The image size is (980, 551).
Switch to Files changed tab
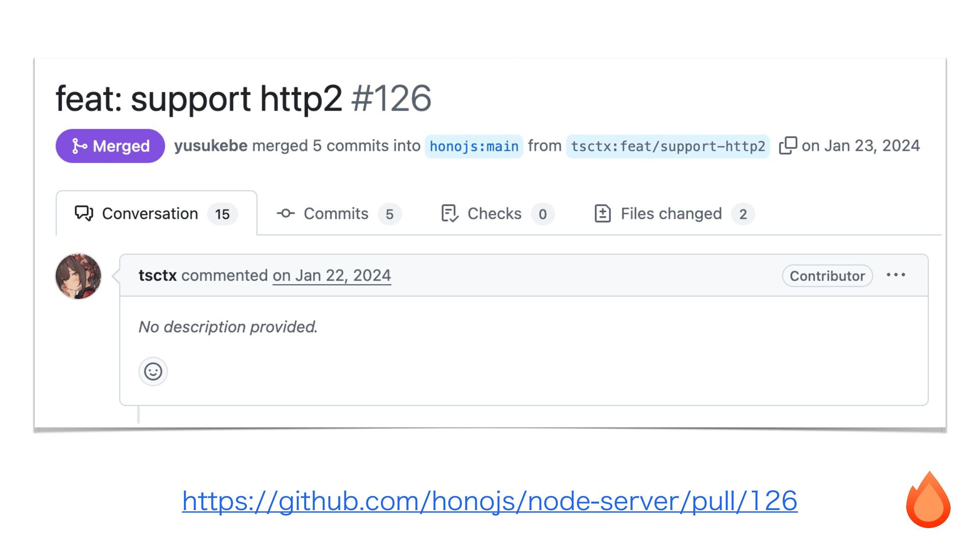point(671,213)
